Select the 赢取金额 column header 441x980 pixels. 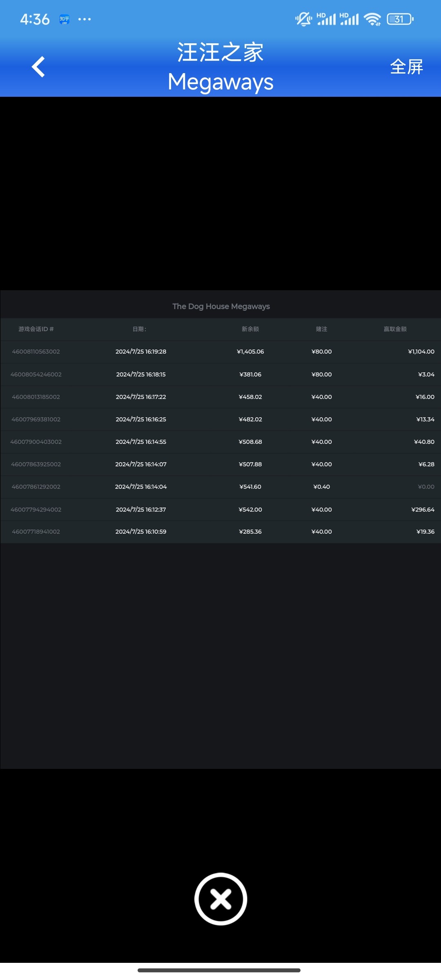point(395,329)
